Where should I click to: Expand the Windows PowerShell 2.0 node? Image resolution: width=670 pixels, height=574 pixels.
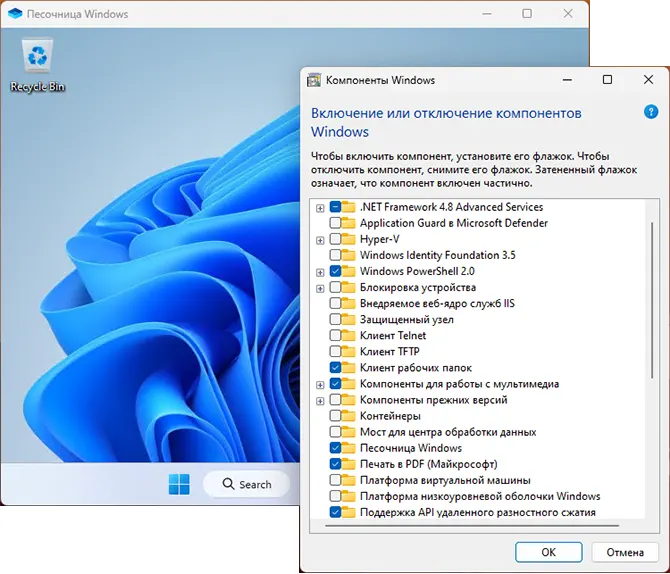[x=320, y=272]
